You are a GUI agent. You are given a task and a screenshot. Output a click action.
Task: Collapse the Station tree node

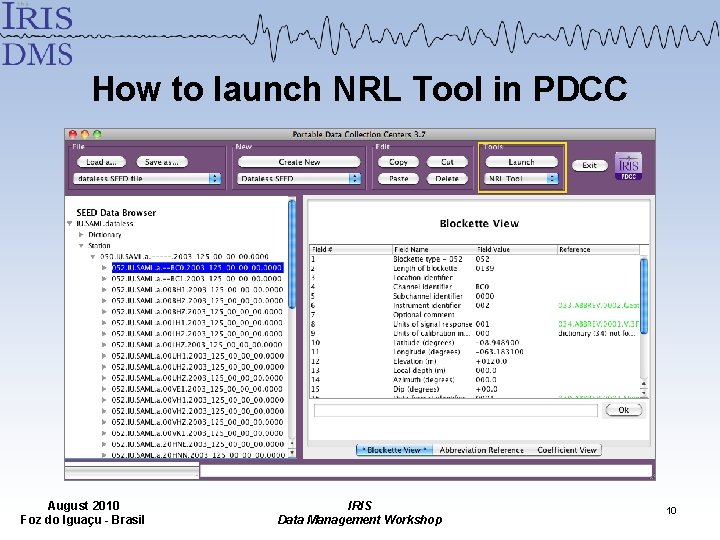(x=81, y=246)
